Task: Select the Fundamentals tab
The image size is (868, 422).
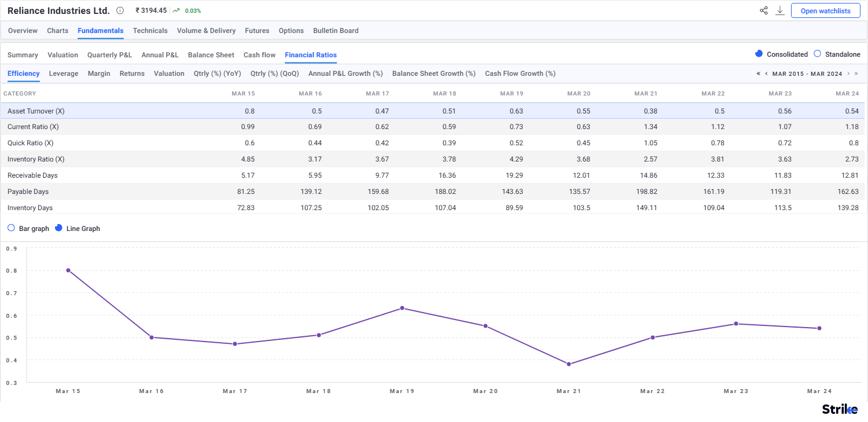Action: [x=101, y=31]
